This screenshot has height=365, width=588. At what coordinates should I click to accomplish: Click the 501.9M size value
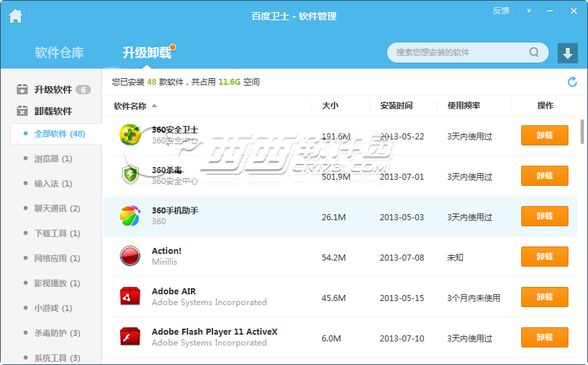coord(336,176)
